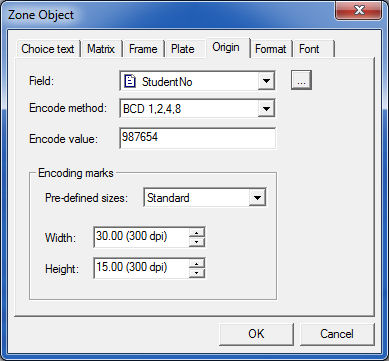Focus the Width value field
The image size is (389, 361).
(x=141, y=237)
